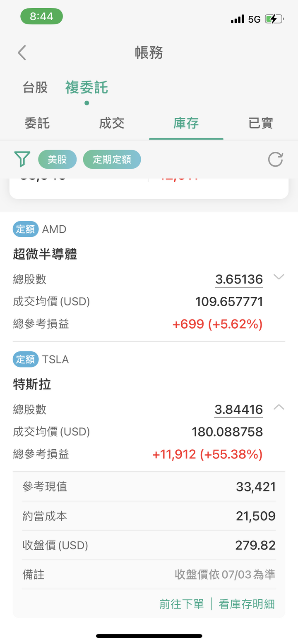Open 看庫存明細 link

pyautogui.click(x=247, y=604)
